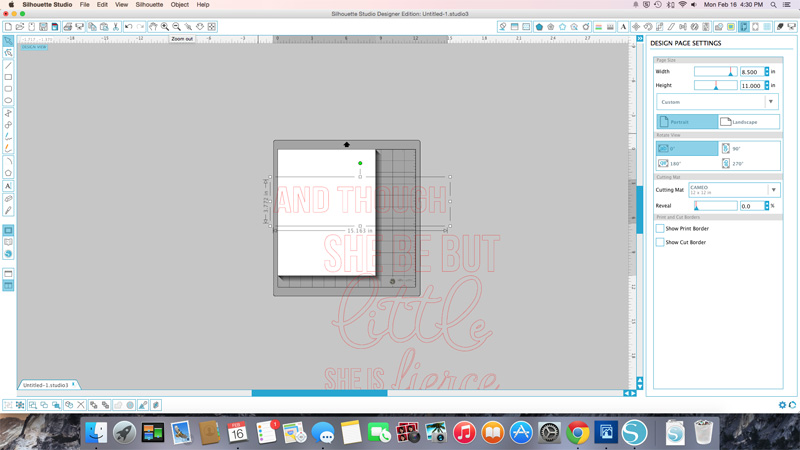Switch to the Untitled-1.studio3 document tab
The width and height of the screenshot is (800, 450).
[x=48, y=385]
